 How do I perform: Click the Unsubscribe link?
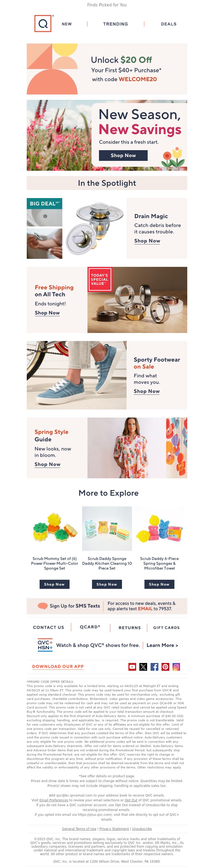pyautogui.click(x=142, y=829)
